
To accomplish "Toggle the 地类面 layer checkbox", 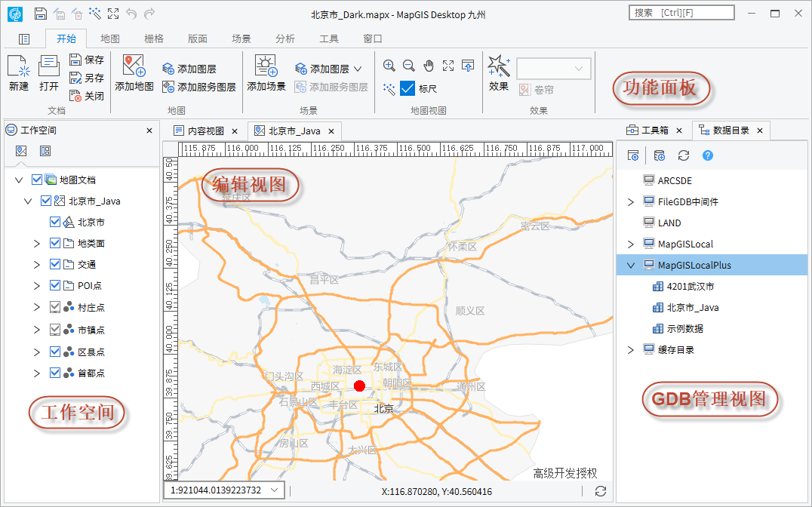I will click(x=55, y=243).
